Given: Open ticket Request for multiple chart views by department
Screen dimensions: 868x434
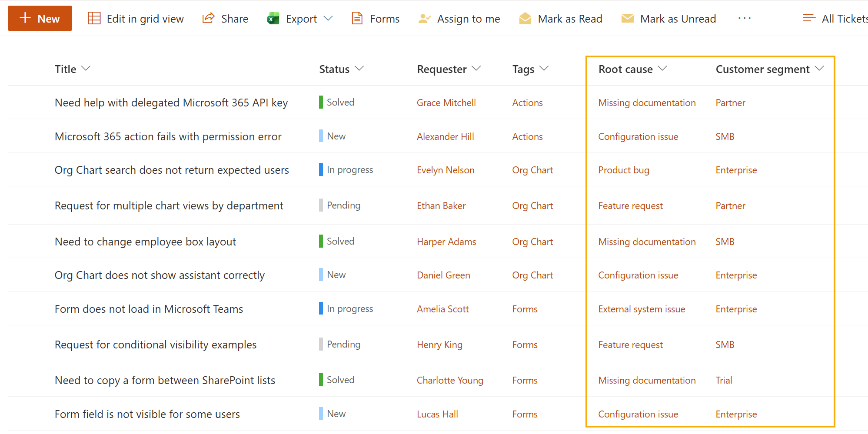Looking at the screenshot, I should [x=169, y=205].
